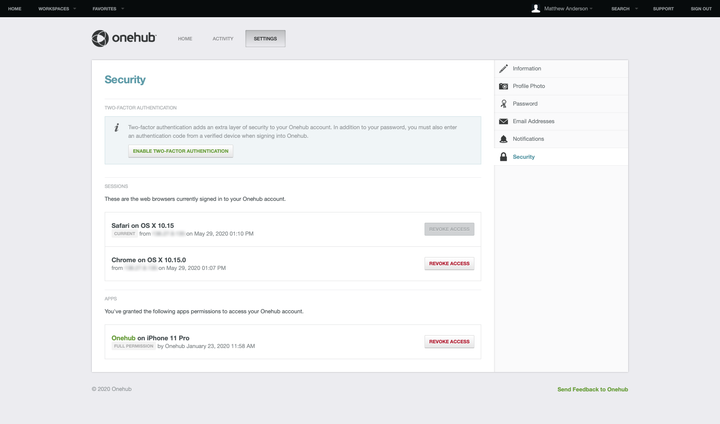The height and width of the screenshot is (424, 720).
Task: Expand the Matthew Anderson user menu
Action: (568, 9)
